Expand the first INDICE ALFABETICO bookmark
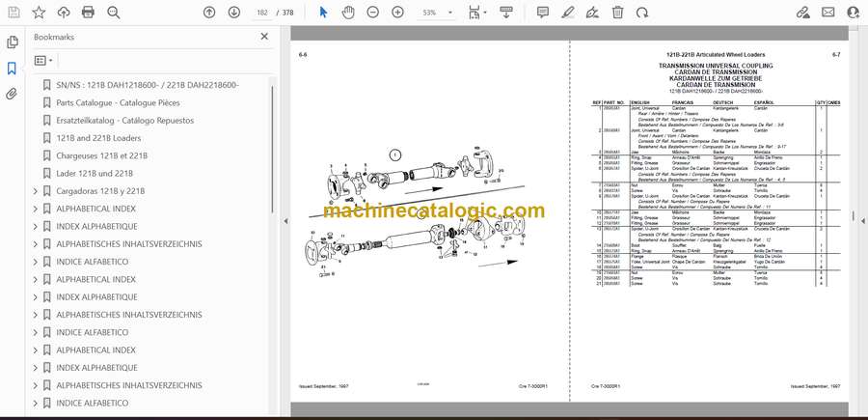 (36, 262)
